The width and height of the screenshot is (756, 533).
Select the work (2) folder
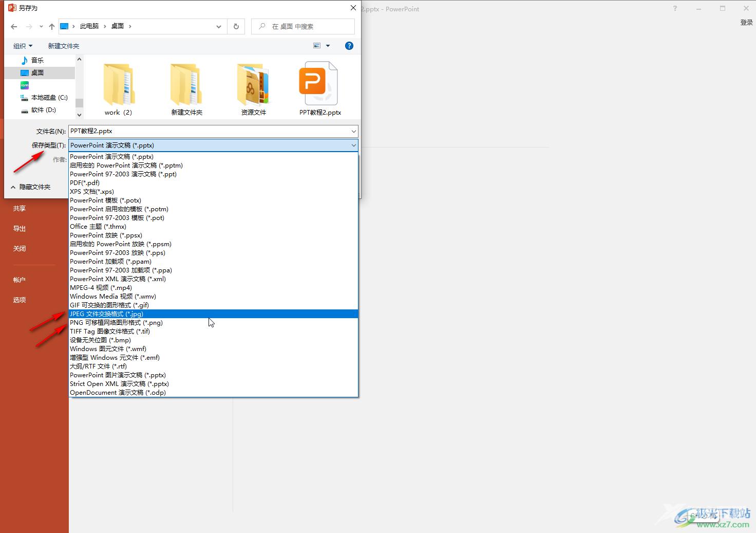[x=119, y=90]
